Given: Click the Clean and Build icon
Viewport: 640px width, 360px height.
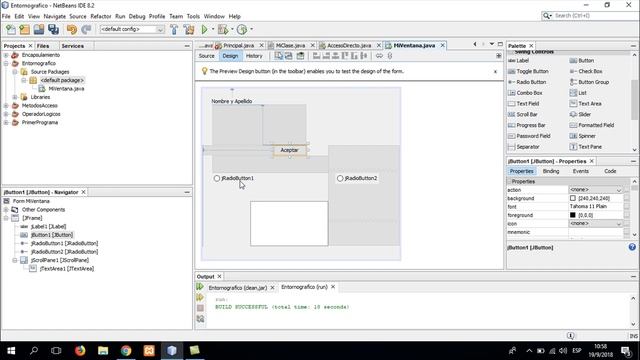Looking at the screenshot, I should [x=189, y=29].
